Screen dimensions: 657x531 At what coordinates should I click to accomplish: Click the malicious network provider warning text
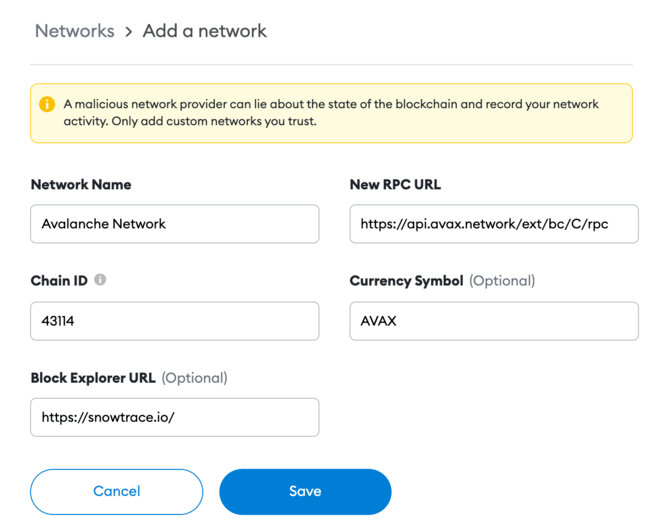[x=330, y=112]
